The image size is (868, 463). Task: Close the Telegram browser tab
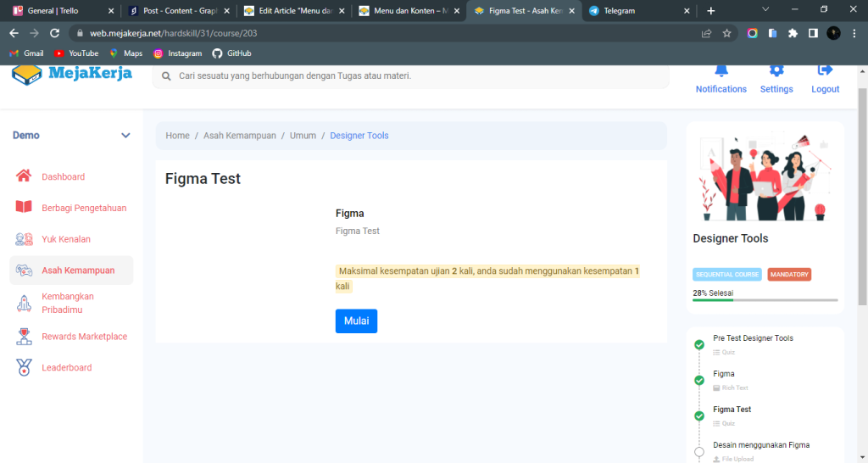(x=687, y=10)
